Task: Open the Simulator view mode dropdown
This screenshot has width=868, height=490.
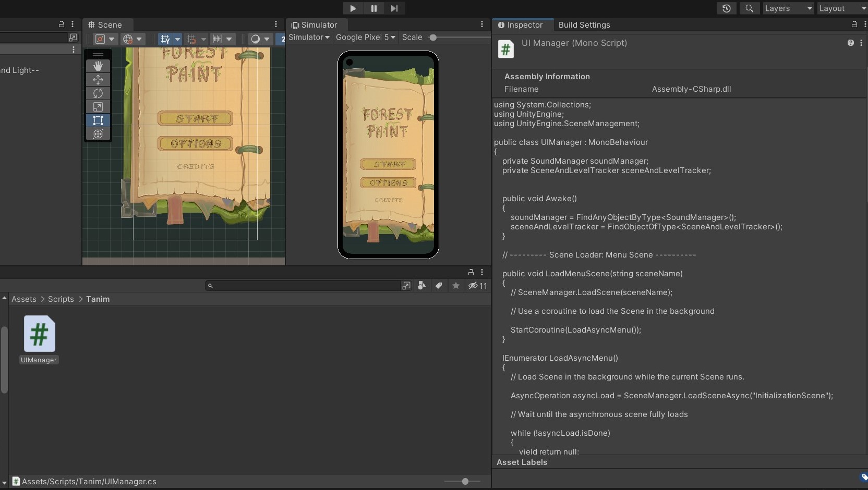Action: (x=309, y=38)
